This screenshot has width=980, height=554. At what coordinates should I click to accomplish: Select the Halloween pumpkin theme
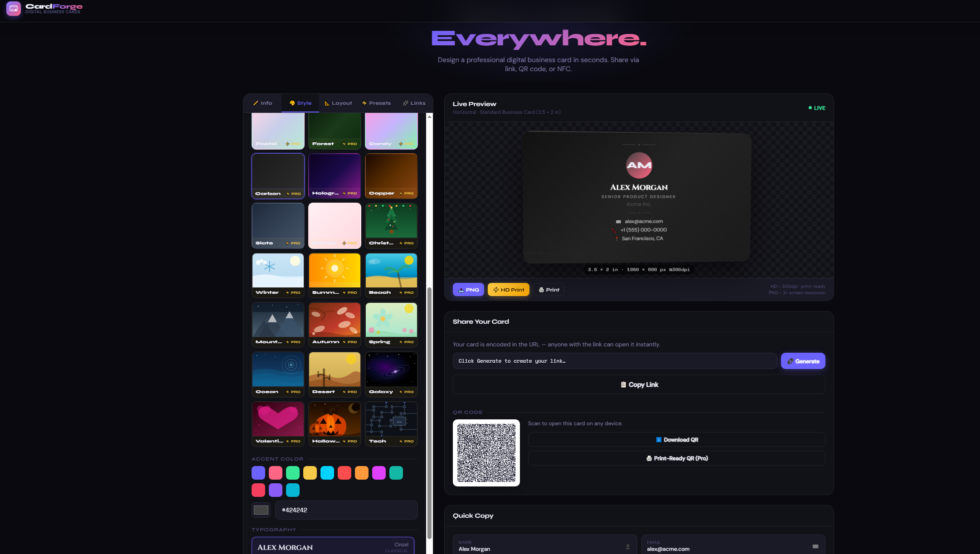(x=335, y=423)
